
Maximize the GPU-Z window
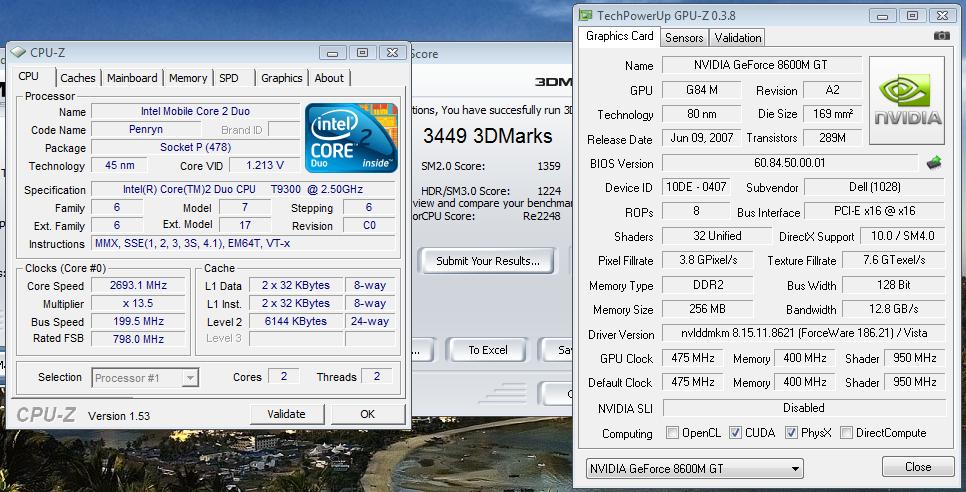[913, 15]
